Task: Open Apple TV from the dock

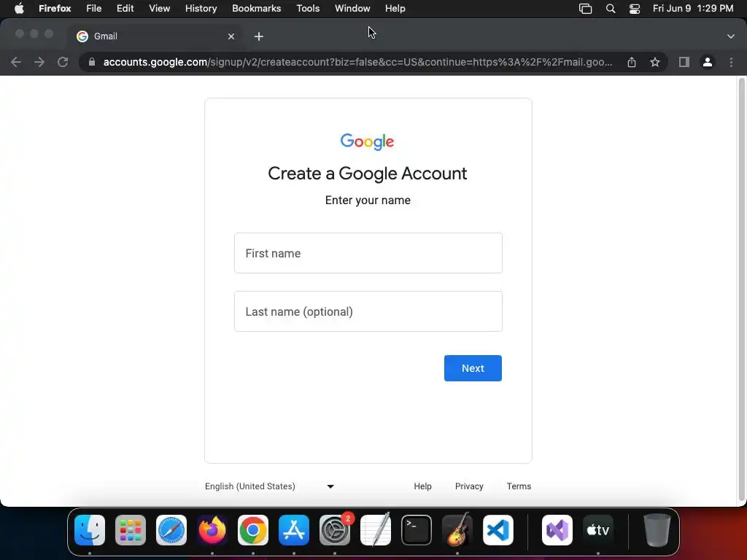Action: tap(598, 530)
